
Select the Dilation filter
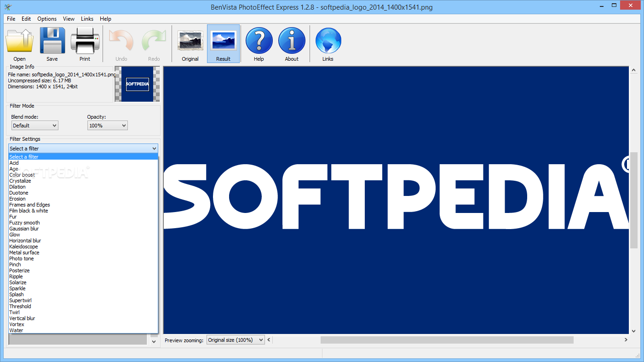(x=83, y=187)
